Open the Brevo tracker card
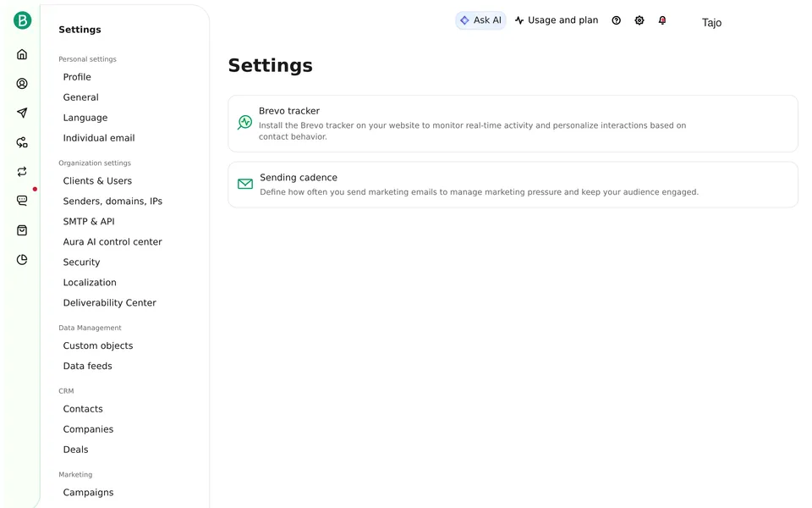The image size is (812, 508). click(x=513, y=124)
